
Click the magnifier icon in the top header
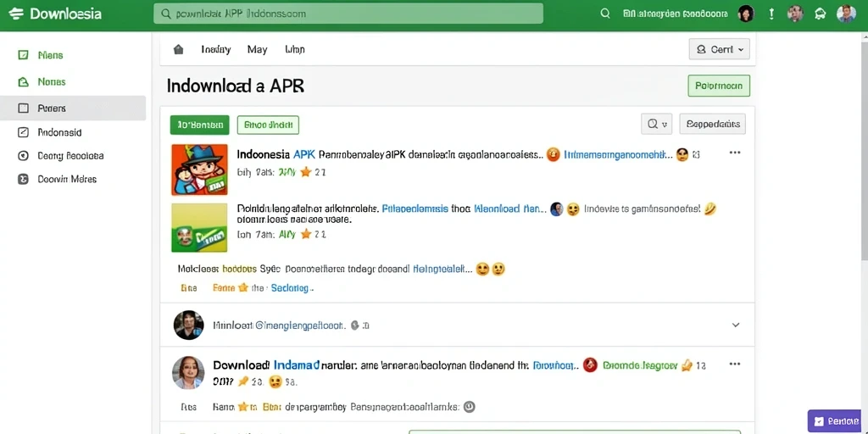pyautogui.click(x=605, y=14)
